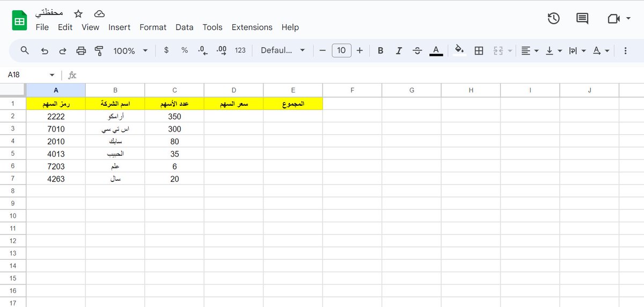Select header cell سعر السهم
This screenshot has width=644, height=307.
233,104
